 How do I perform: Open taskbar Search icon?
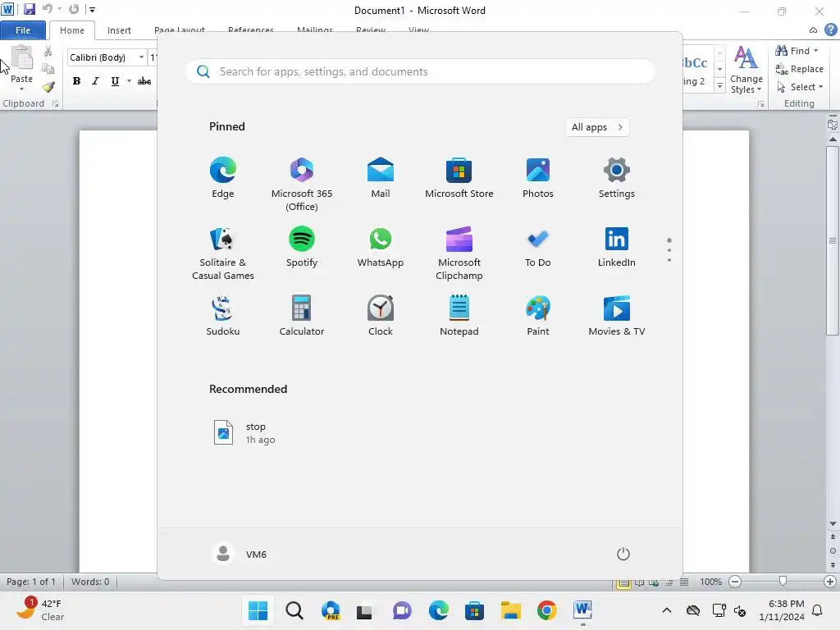pos(294,610)
